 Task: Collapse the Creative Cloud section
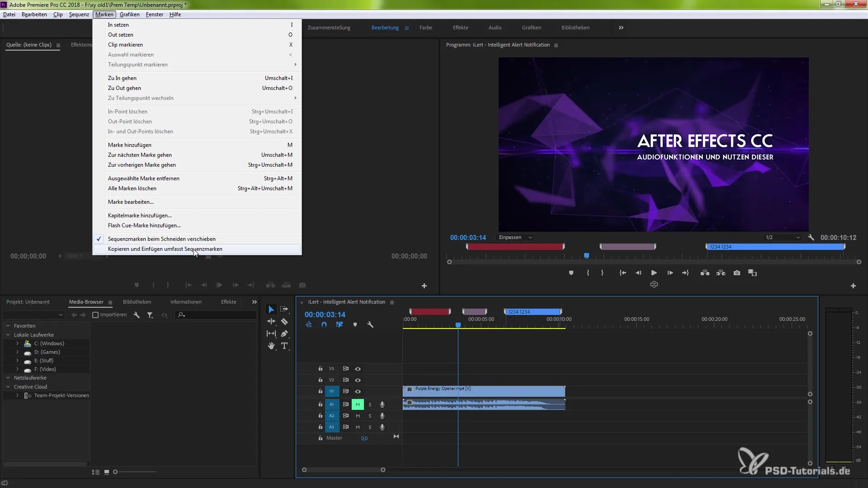(x=8, y=387)
